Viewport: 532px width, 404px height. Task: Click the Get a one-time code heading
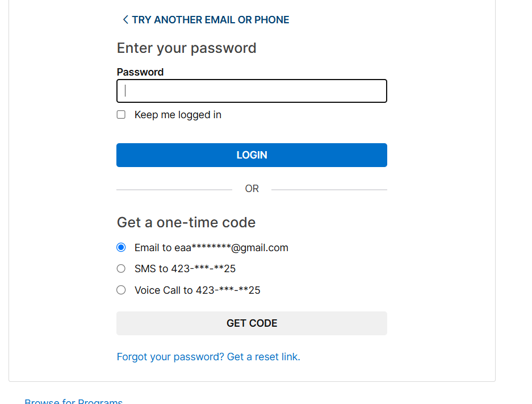[x=186, y=222]
